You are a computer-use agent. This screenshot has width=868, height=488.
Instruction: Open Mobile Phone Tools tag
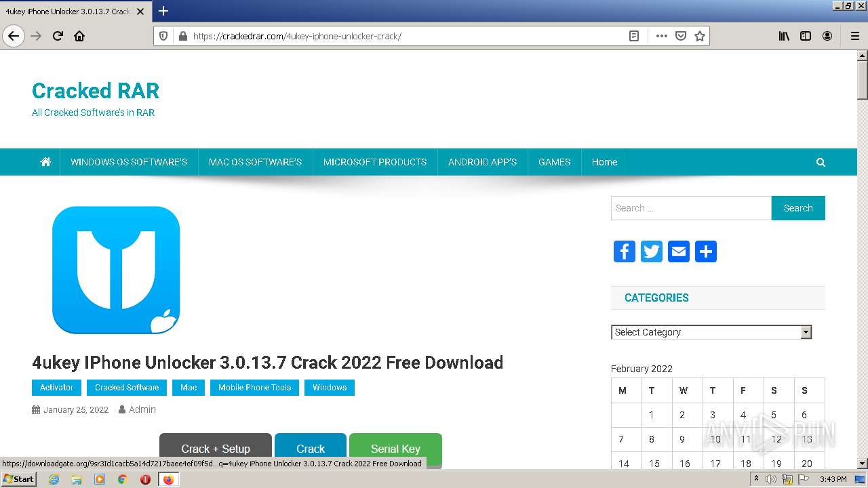(x=254, y=388)
